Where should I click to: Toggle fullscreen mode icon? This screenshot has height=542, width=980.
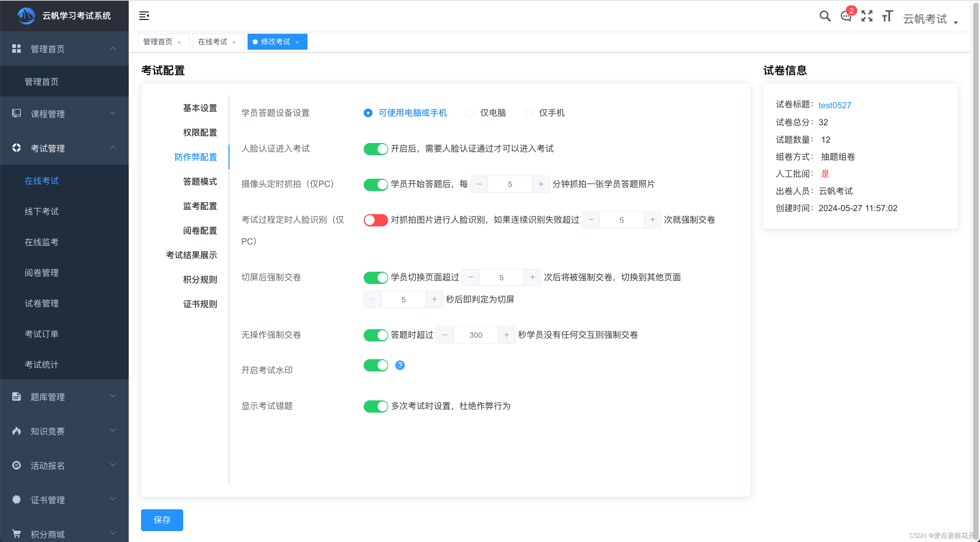[x=867, y=16]
